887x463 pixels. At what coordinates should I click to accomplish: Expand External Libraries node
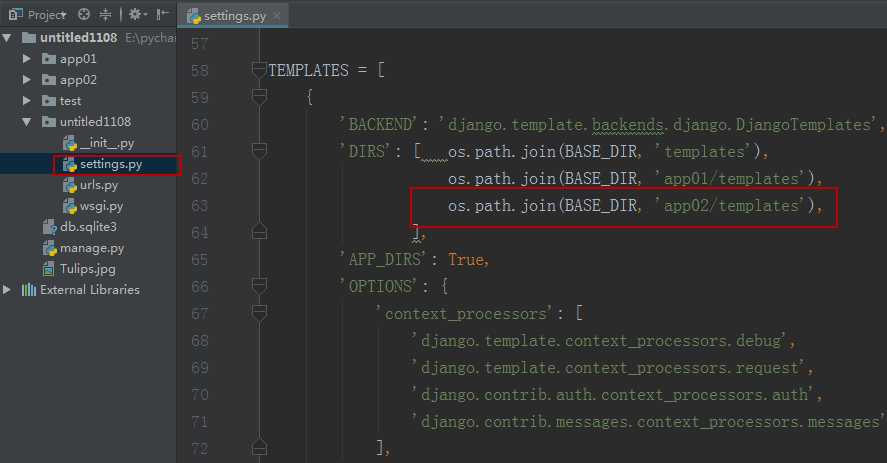[x=7, y=290]
